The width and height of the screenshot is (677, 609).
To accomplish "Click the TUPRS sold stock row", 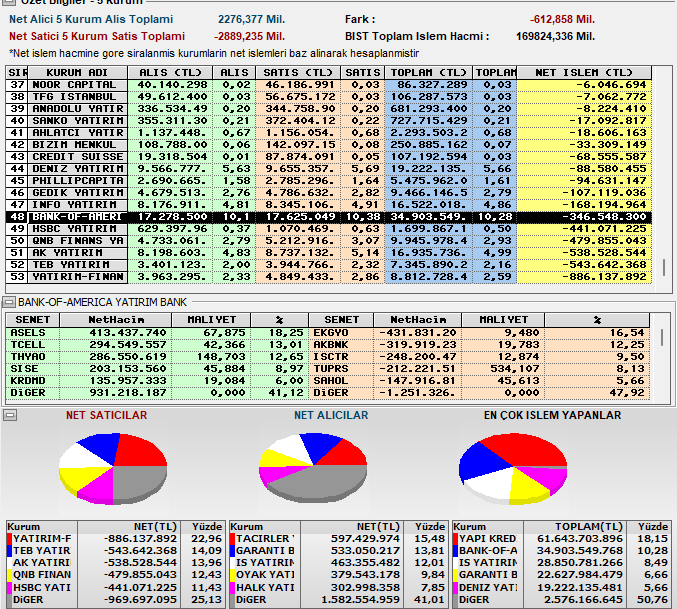I will pos(479,369).
